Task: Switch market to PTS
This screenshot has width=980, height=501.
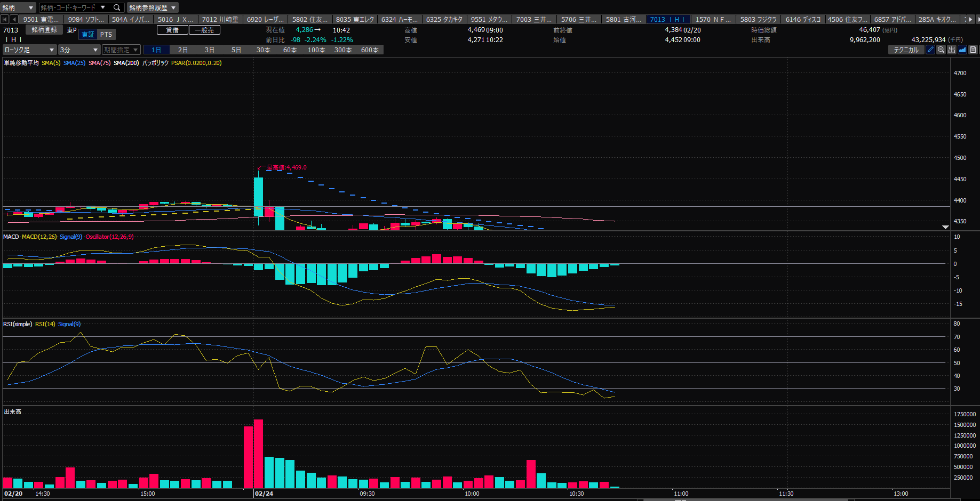Action: pos(106,35)
